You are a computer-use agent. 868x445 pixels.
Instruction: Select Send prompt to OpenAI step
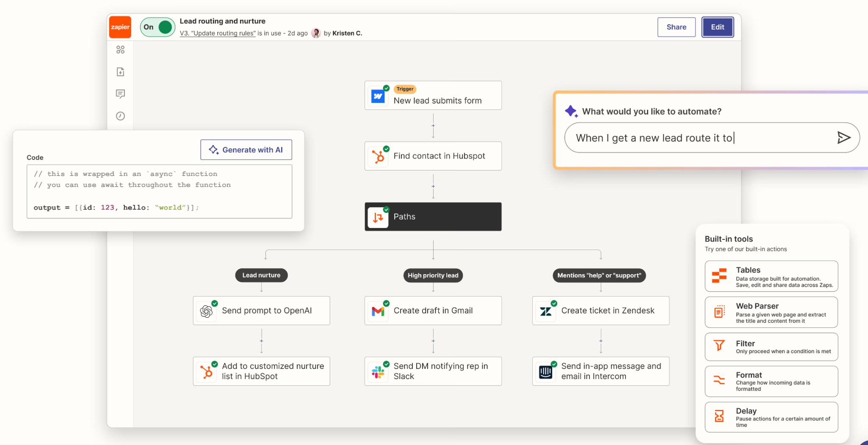coord(261,310)
